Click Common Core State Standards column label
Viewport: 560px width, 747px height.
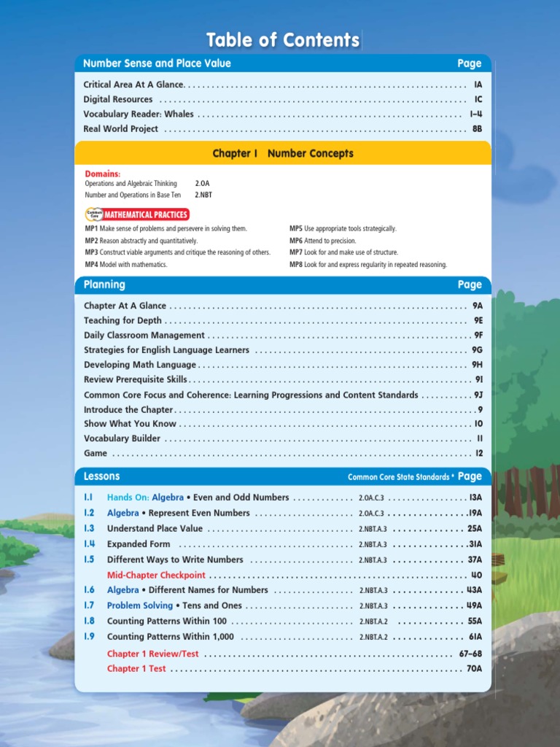coord(399,477)
